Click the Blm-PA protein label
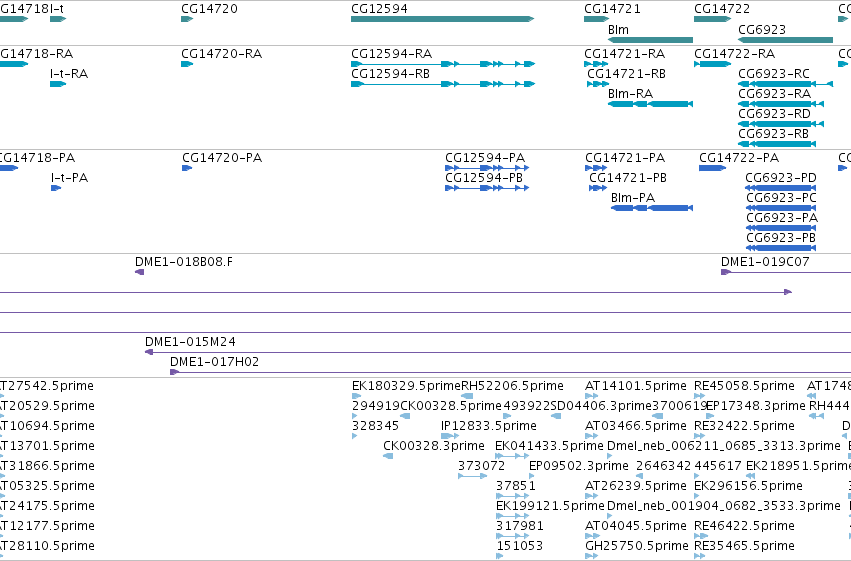This screenshot has height=561, width=851. [633, 197]
